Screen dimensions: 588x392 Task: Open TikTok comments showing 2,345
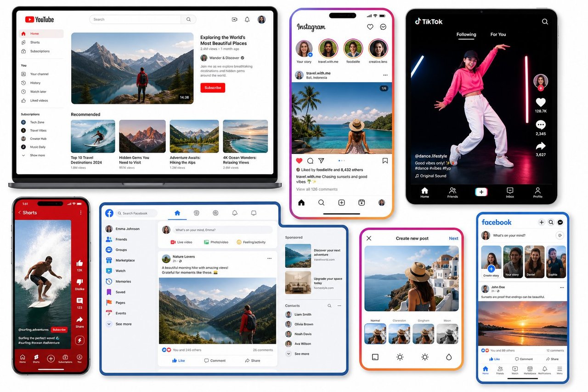pos(541,125)
